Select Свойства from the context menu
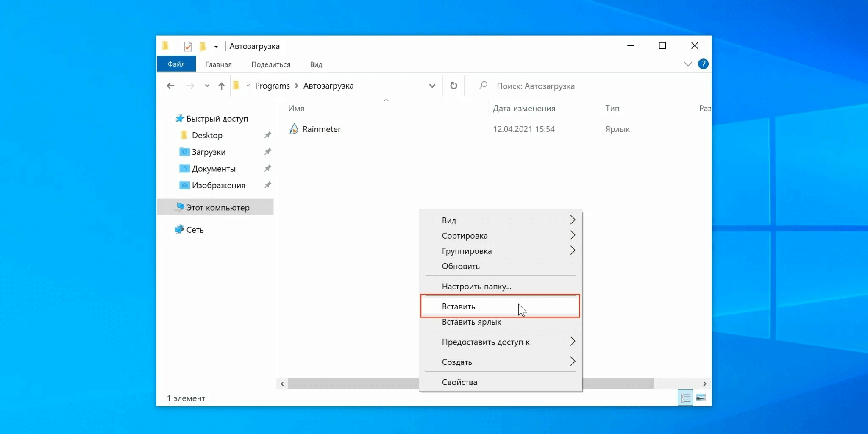Image resolution: width=868 pixels, height=434 pixels. pyautogui.click(x=459, y=382)
